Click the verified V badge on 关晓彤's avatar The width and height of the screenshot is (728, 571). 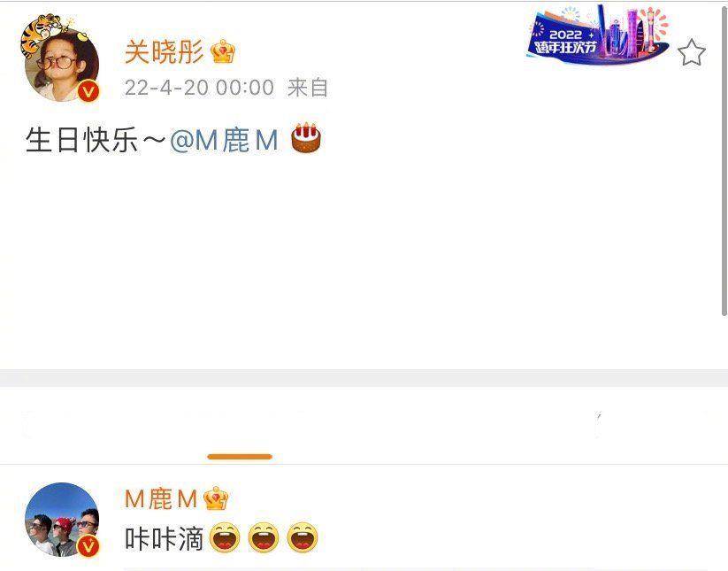(x=88, y=91)
